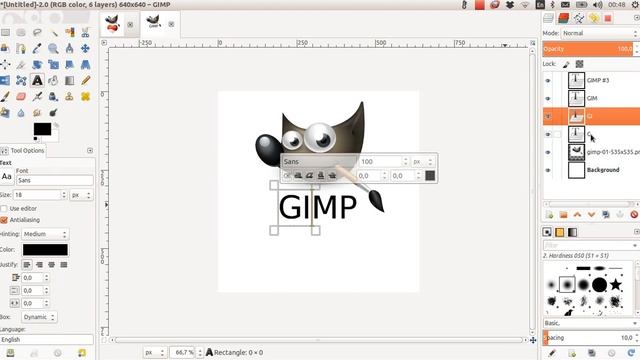
Task: Select the Measure compass tool
Action: tap(69, 49)
